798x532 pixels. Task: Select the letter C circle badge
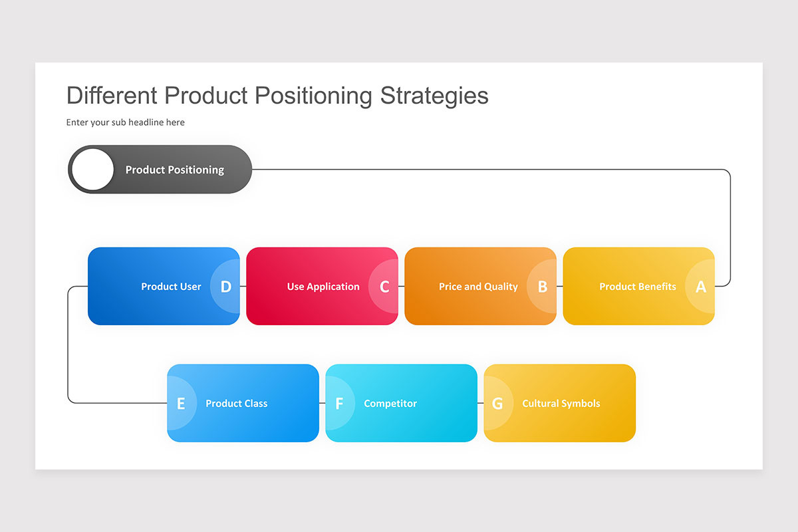[384, 287]
